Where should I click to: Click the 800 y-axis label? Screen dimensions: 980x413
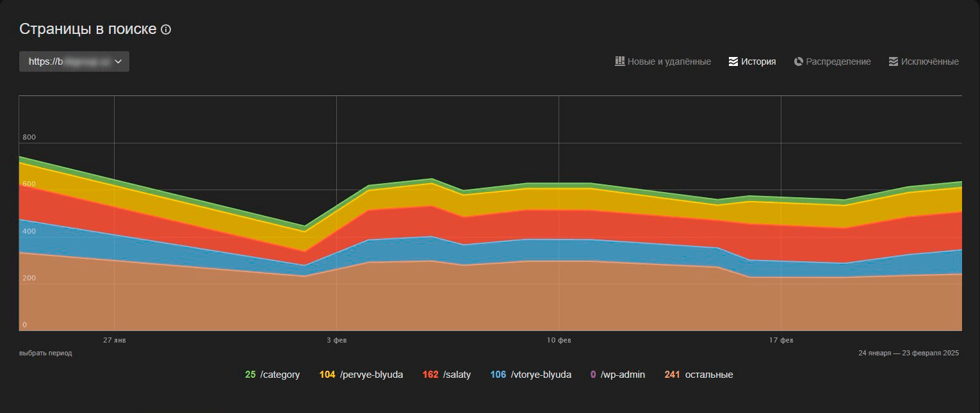(x=29, y=137)
